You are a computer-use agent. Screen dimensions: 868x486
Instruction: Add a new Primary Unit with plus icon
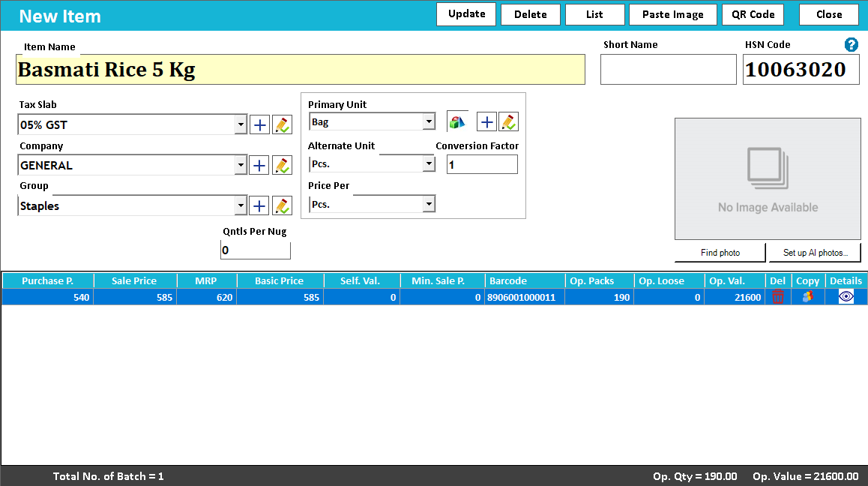pos(486,122)
